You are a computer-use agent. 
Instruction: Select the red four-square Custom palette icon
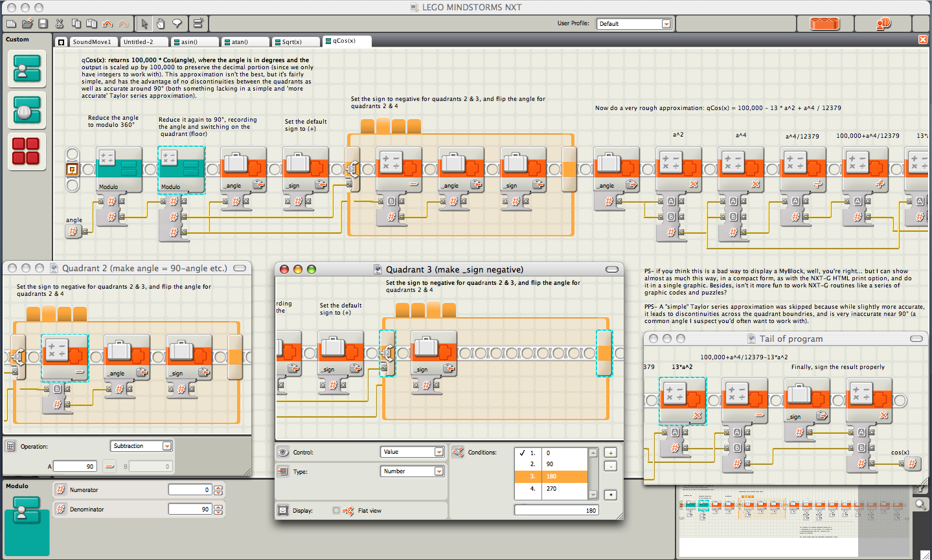tap(26, 151)
